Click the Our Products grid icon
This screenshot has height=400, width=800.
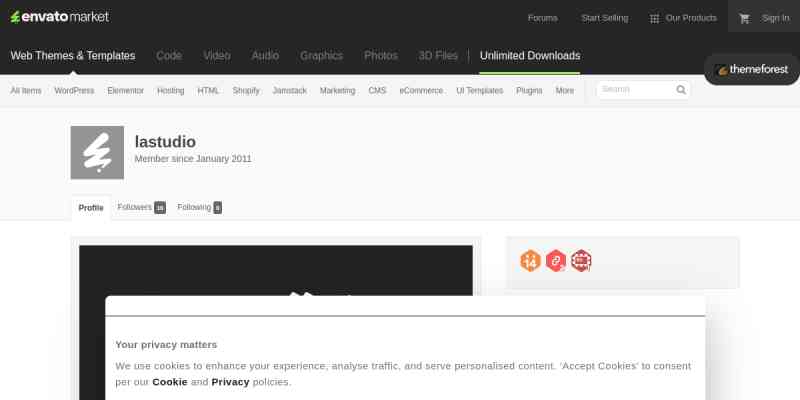(x=654, y=19)
